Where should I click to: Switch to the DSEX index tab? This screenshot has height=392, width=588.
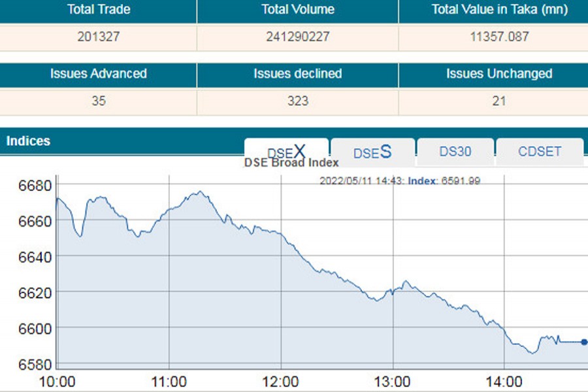click(286, 151)
